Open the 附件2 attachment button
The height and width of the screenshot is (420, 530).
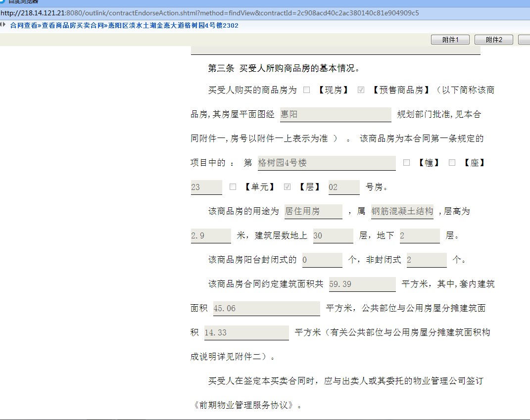(494, 40)
